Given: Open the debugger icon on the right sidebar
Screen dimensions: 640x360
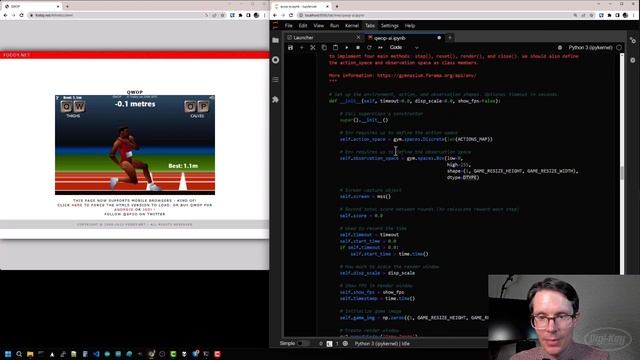Looking at the screenshot, I should point(633,60).
